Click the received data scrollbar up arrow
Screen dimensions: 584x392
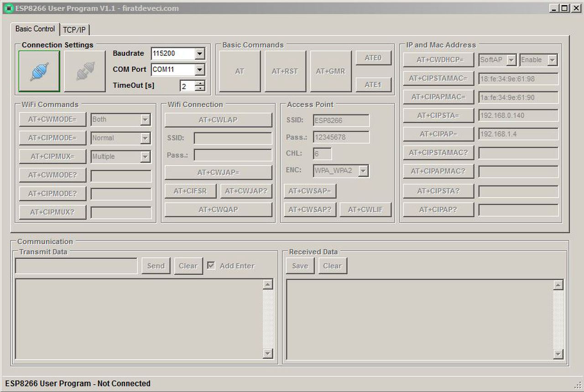click(558, 285)
